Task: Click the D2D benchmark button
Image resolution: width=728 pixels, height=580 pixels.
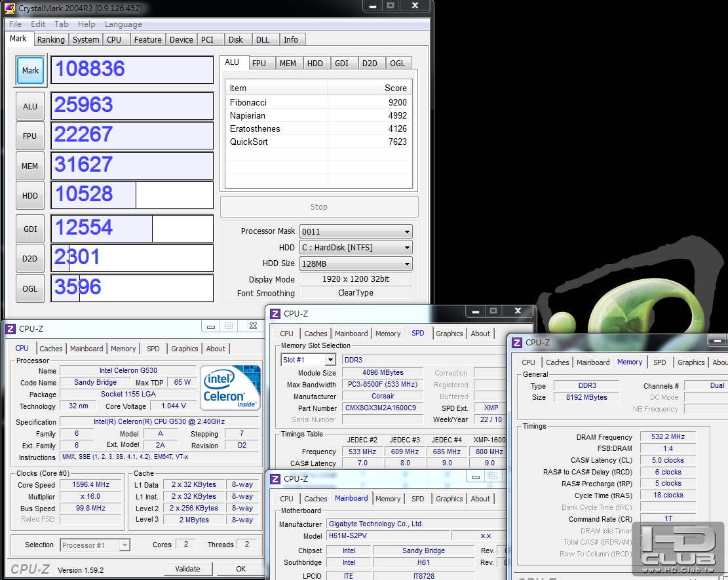Action: coord(30,259)
